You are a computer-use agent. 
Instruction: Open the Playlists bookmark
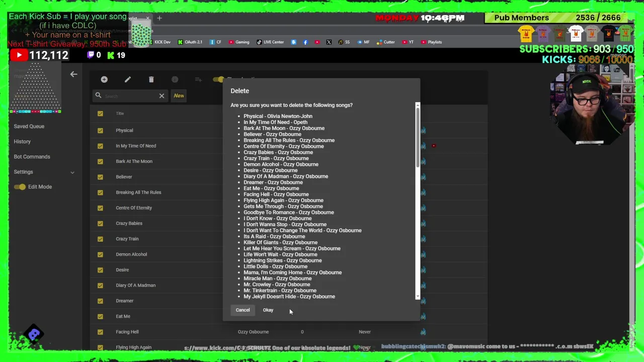point(431,42)
